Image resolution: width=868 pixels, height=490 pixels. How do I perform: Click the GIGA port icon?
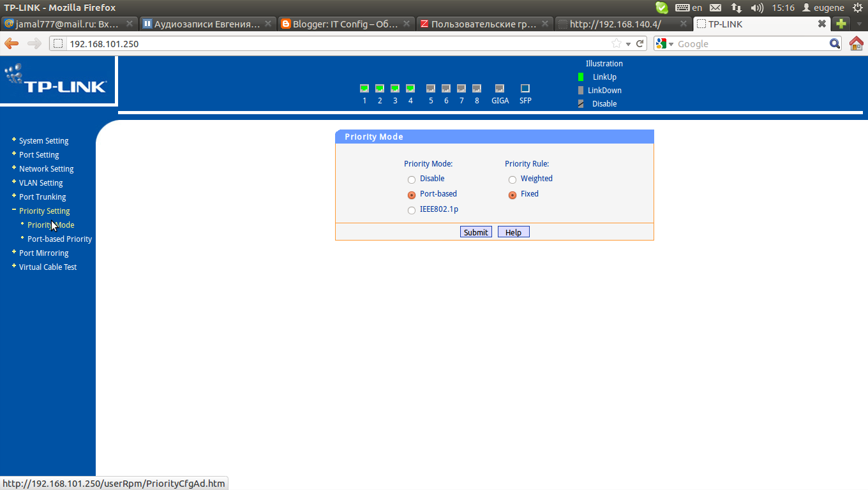pos(500,89)
